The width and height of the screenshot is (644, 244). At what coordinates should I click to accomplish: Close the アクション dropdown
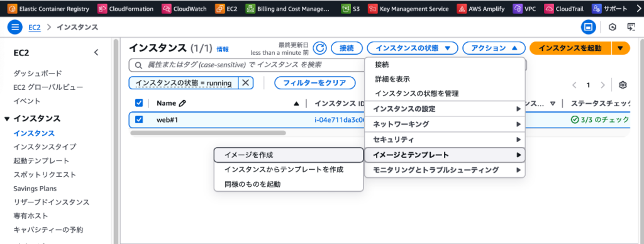click(x=494, y=48)
